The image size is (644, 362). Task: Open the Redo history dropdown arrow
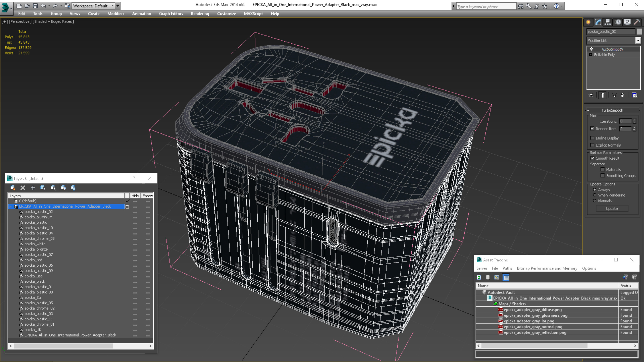[x=61, y=6]
